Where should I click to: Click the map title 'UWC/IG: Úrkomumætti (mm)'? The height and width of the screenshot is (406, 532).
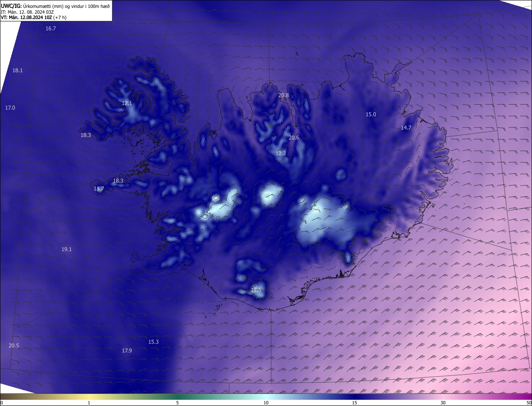pos(32,6)
